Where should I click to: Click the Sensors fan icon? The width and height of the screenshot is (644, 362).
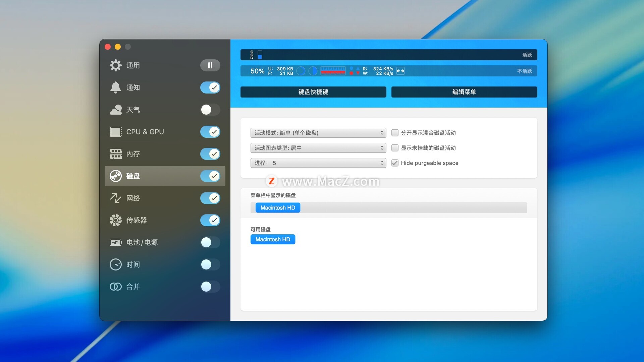(x=115, y=220)
